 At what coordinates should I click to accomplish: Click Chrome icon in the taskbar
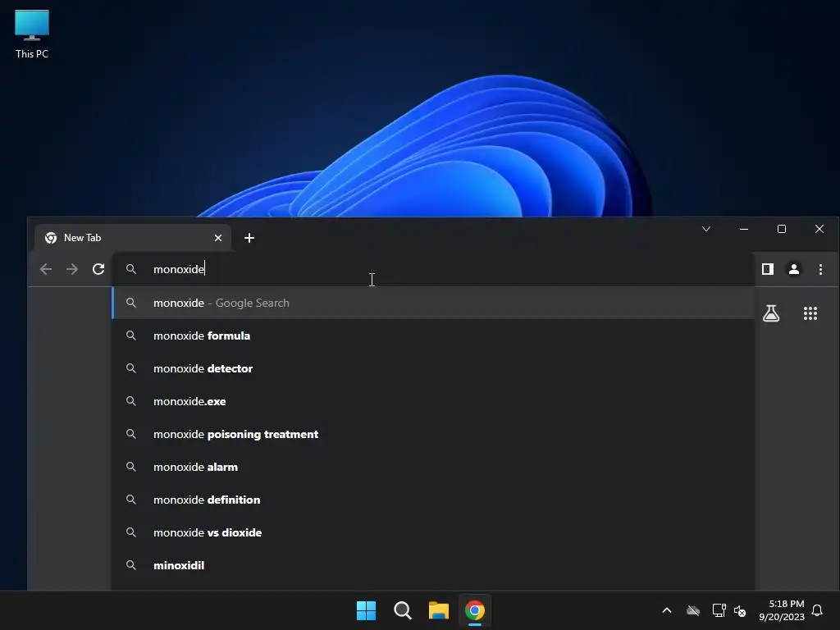click(x=475, y=610)
